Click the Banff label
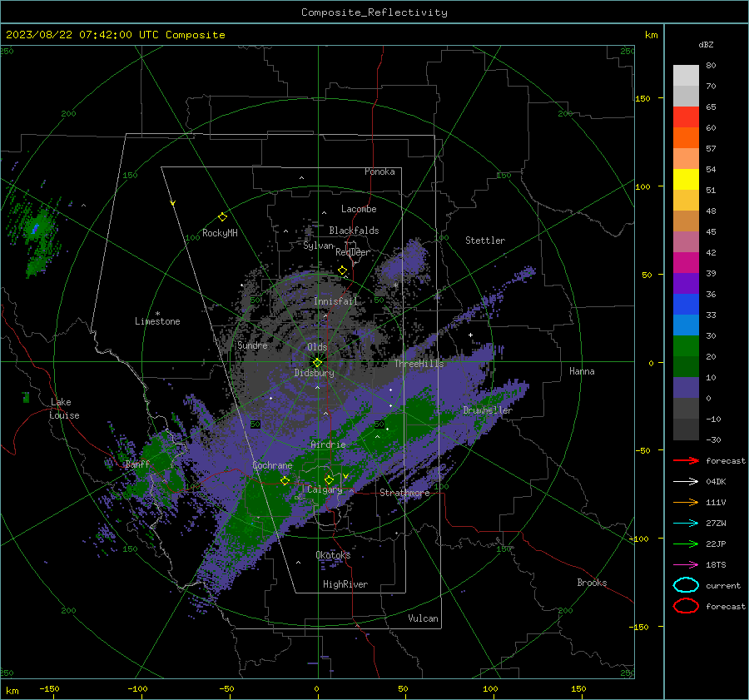Image resolution: width=749 pixels, height=700 pixels. [137, 464]
